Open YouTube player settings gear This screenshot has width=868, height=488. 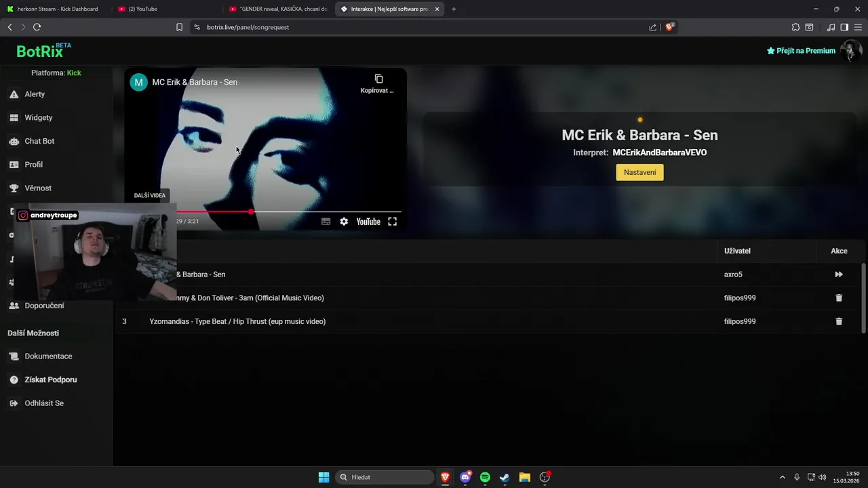[344, 222]
